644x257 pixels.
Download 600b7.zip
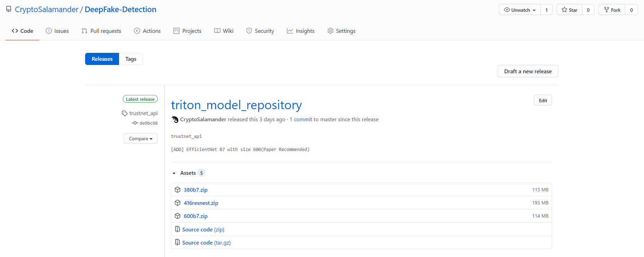coord(196,216)
